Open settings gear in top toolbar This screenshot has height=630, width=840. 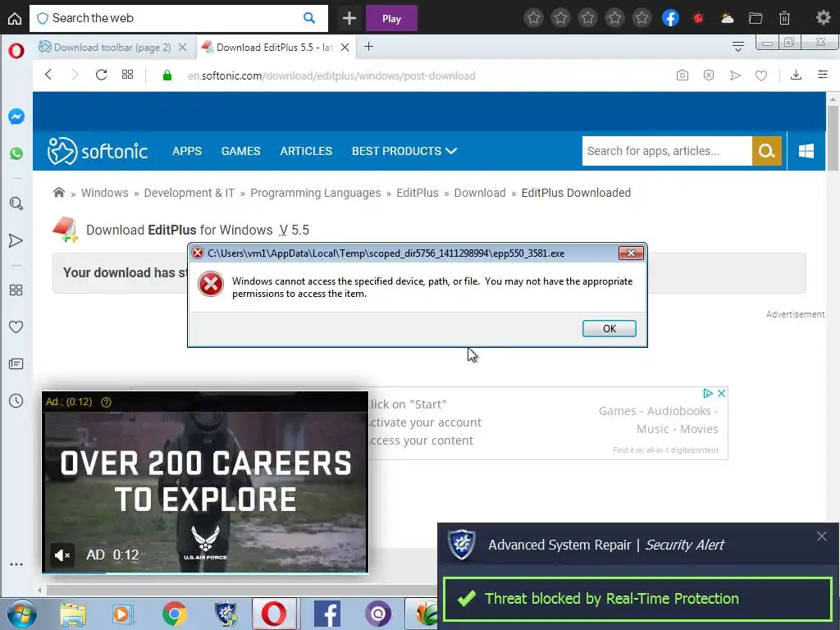click(x=823, y=18)
